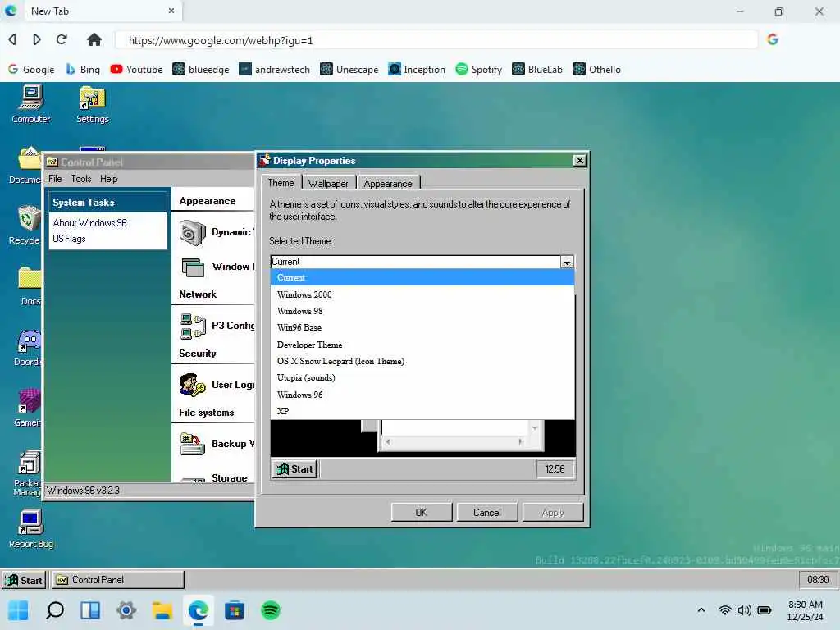
Task: Open the Settings gear in the taskbar
Action: (x=126, y=610)
